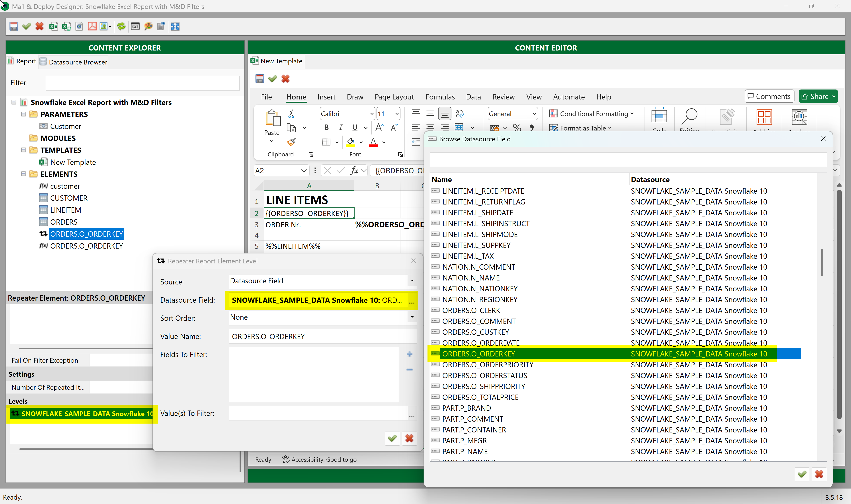The height and width of the screenshot is (504, 851).
Task: Decrease font size with the smaller A
Action: coord(394,128)
